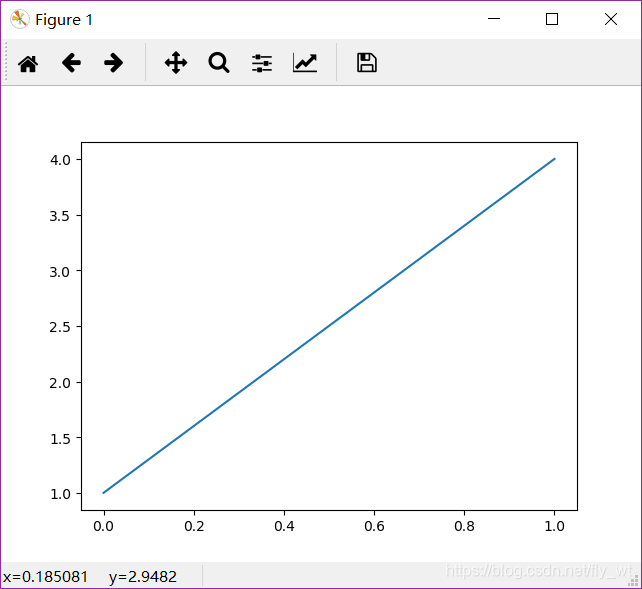Click the status bar y=2.9482 readout

143,577
